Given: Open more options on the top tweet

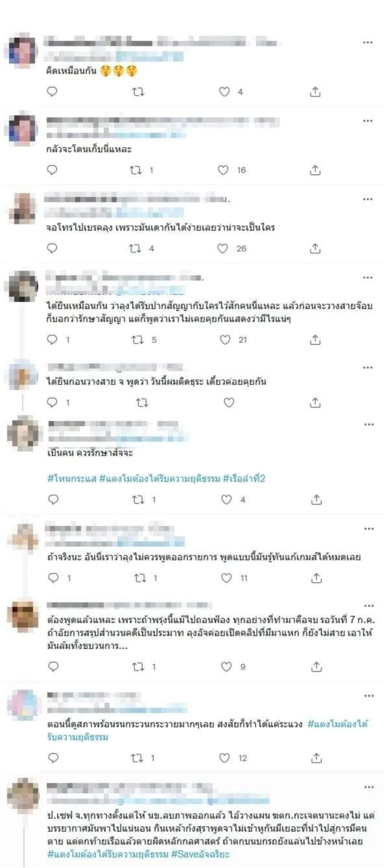Looking at the screenshot, I should 368,42.
